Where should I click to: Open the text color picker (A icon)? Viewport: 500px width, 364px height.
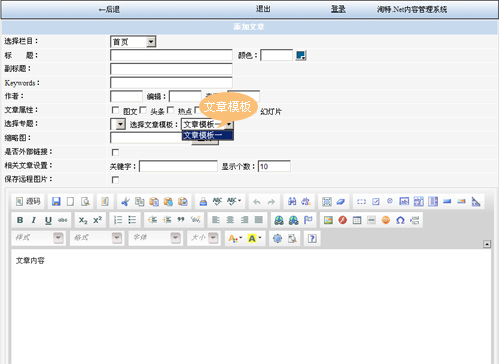(235, 238)
